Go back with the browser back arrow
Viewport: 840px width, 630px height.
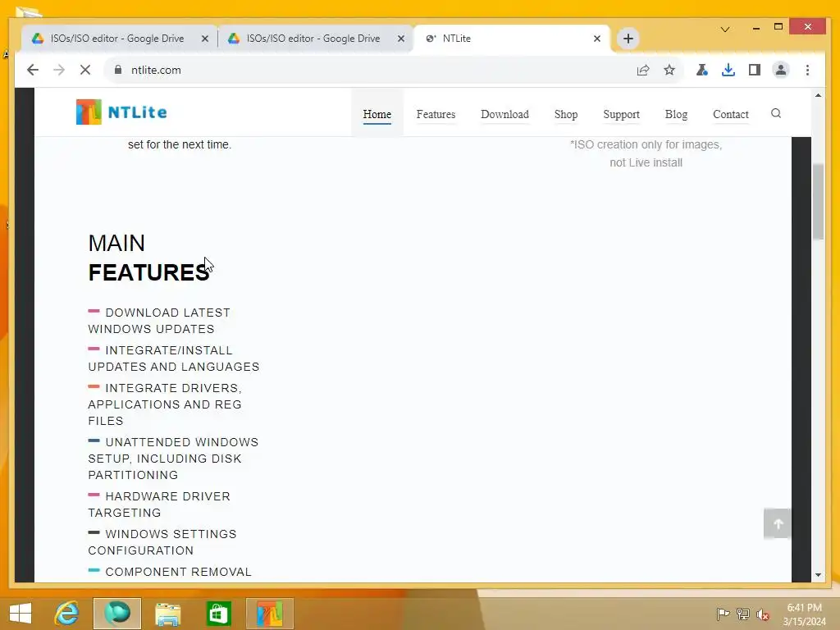point(33,70)
